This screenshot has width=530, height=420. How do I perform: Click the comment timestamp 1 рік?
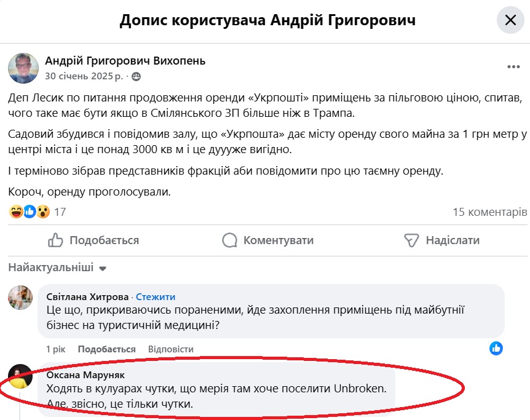pyautogui.click(x=55, y=349)
